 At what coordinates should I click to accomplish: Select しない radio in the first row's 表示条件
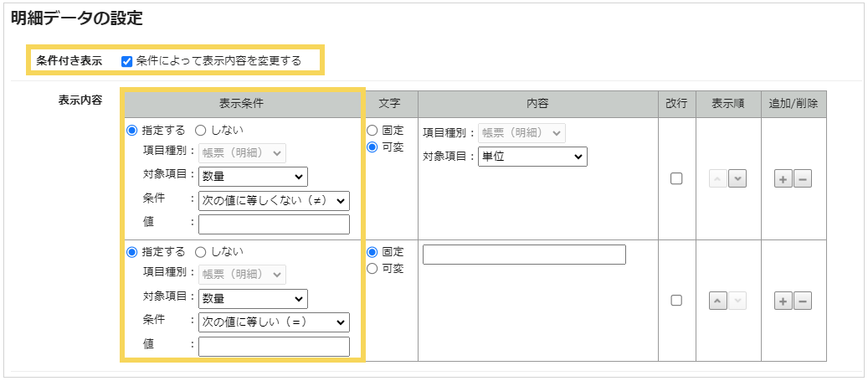(201, 131)
